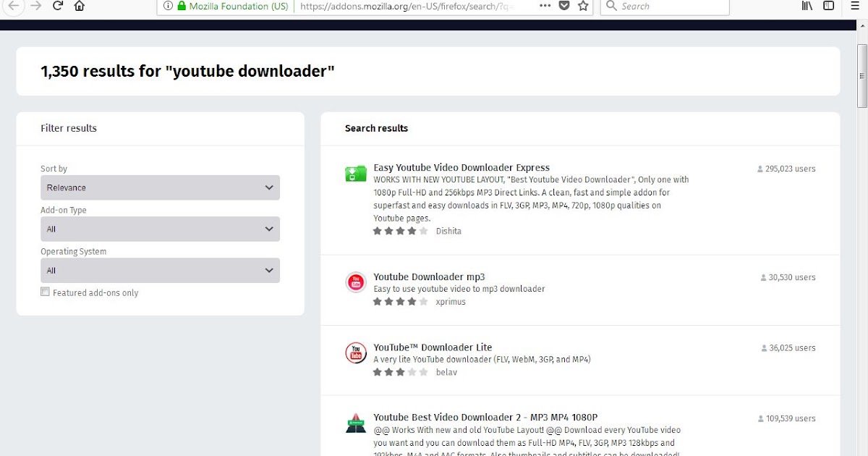Screen dimensions: 868x456
Task: Click the '109,539 users' count
Action: pyautogui.click(x=791, y=418)
